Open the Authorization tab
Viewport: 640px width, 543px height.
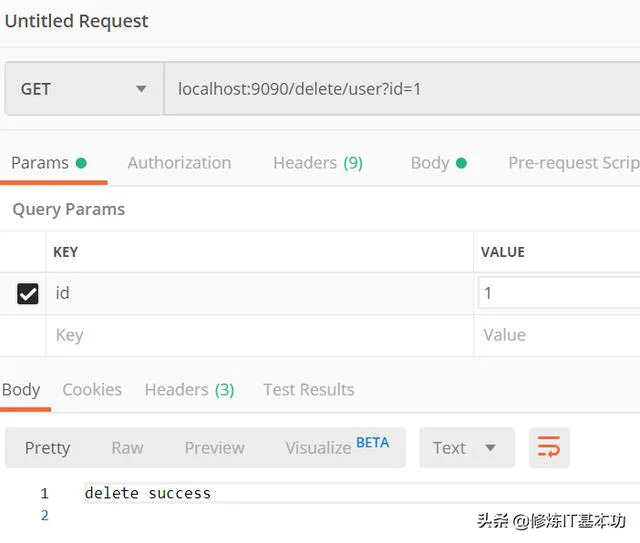tap(179, 163)
